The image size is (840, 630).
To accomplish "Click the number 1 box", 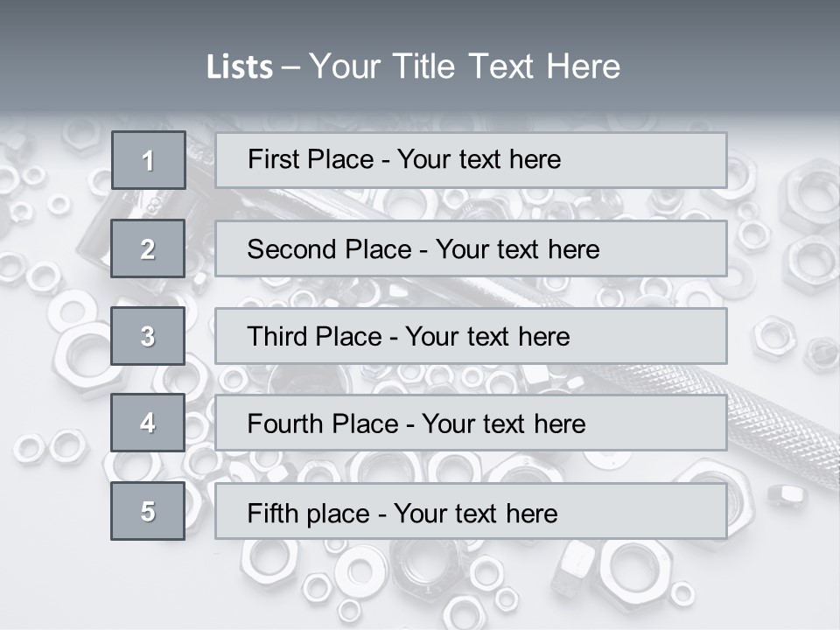I will click(148, 160).
